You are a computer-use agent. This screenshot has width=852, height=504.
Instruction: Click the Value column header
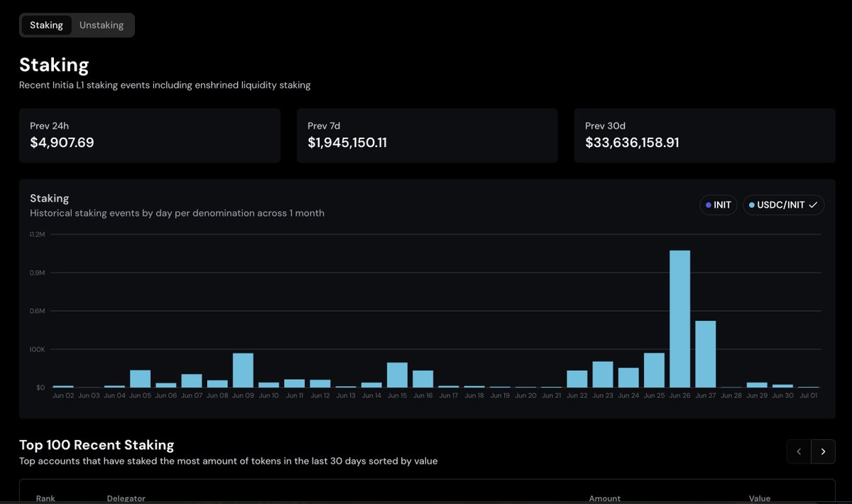[759, 498]
